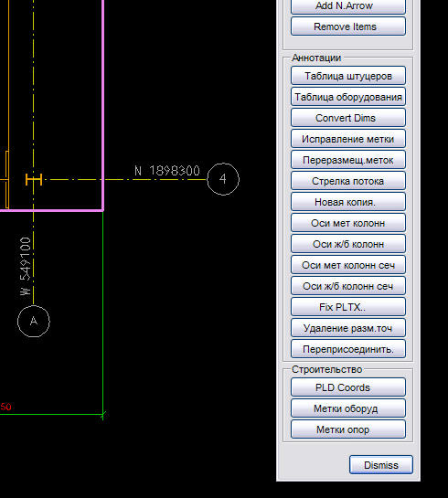
Task: Select the Переразмещ.меток button
Action: coord(348,160)
